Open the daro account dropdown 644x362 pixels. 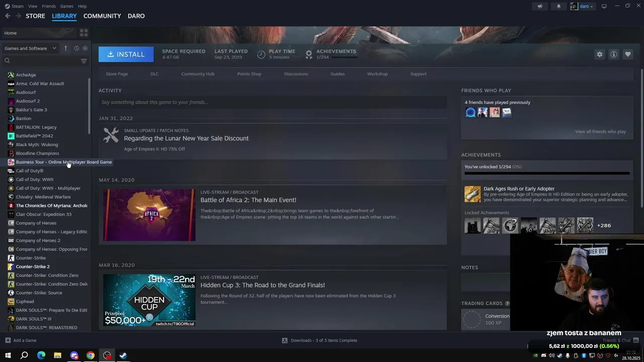[582, 6]
